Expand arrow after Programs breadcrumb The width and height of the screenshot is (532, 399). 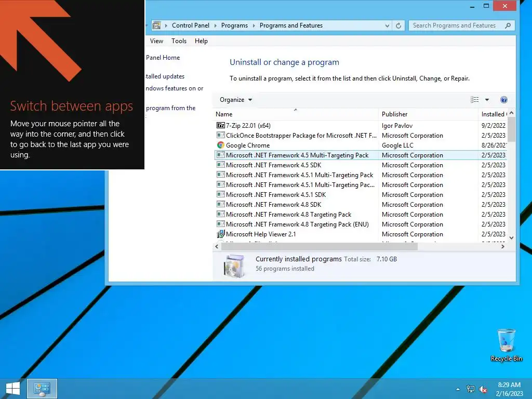[254, 25]
